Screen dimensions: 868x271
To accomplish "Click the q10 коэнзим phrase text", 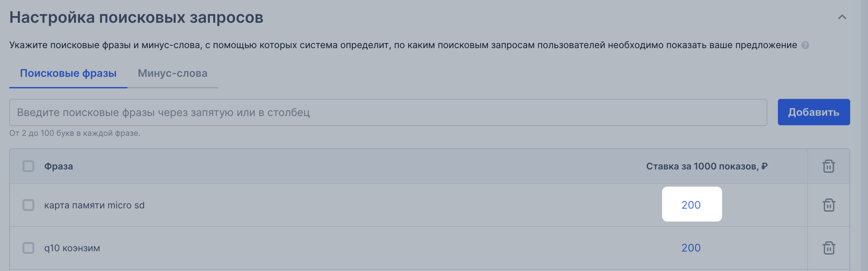I will pos(72,248).
